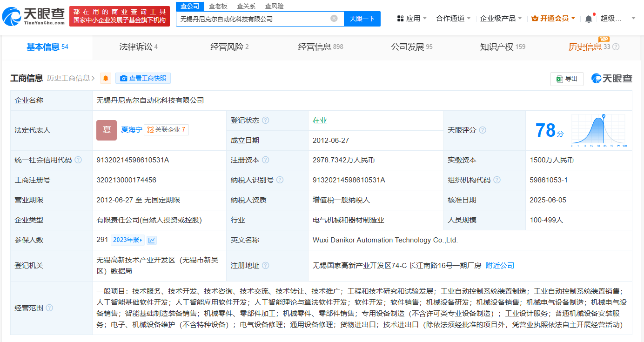Open the 附近公司 link

pyautogui.click(x=500, y=266)
